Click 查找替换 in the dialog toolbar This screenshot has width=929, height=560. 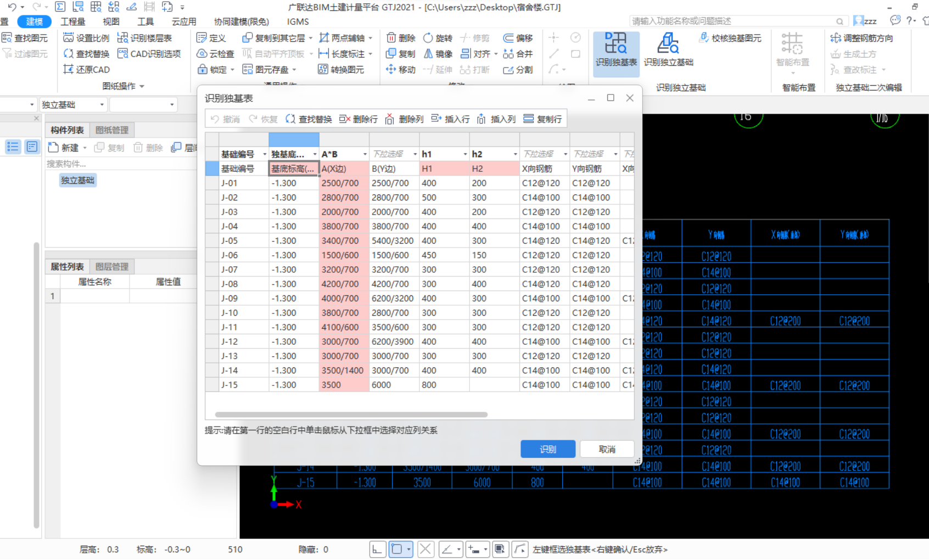[309, 119]
